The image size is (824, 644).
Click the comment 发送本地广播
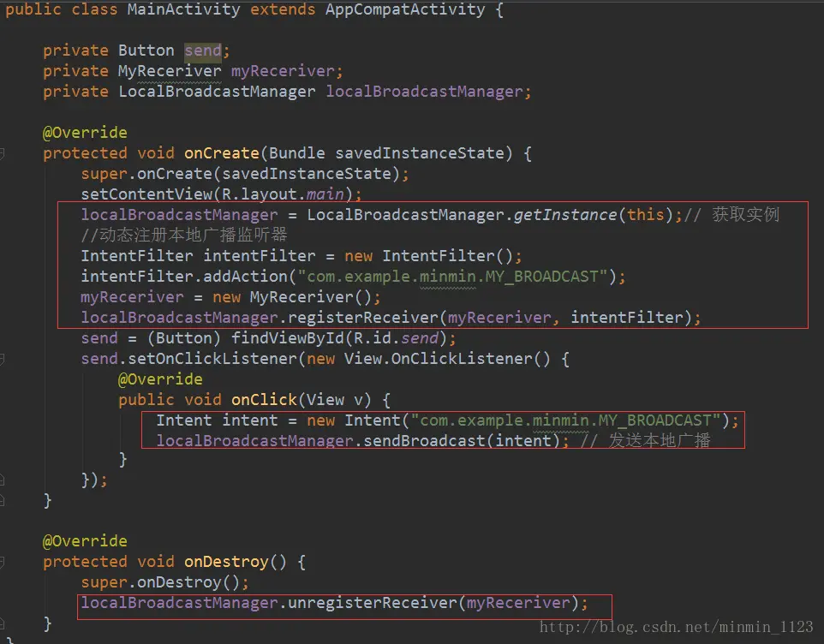point(659,441)
